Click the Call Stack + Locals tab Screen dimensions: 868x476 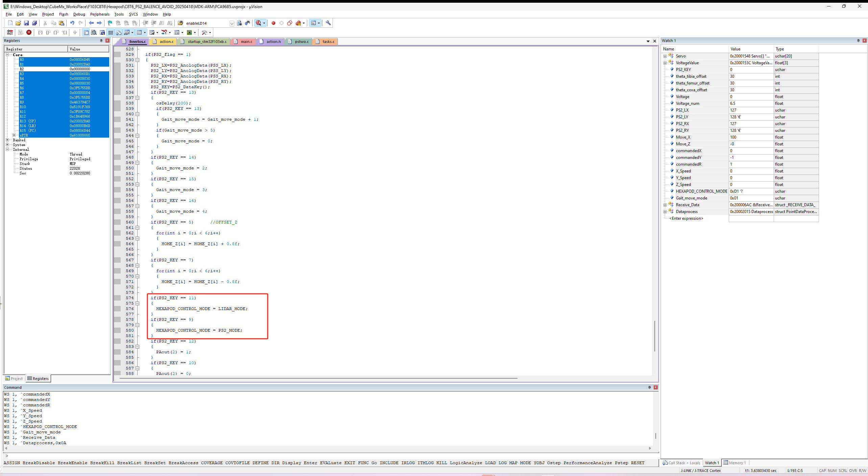pyautogui.click(x=681, y=463)
